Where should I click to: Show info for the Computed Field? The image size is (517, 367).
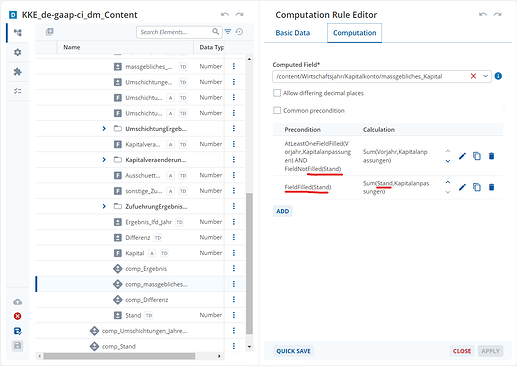pyautogui.click(x=498, y=76)
